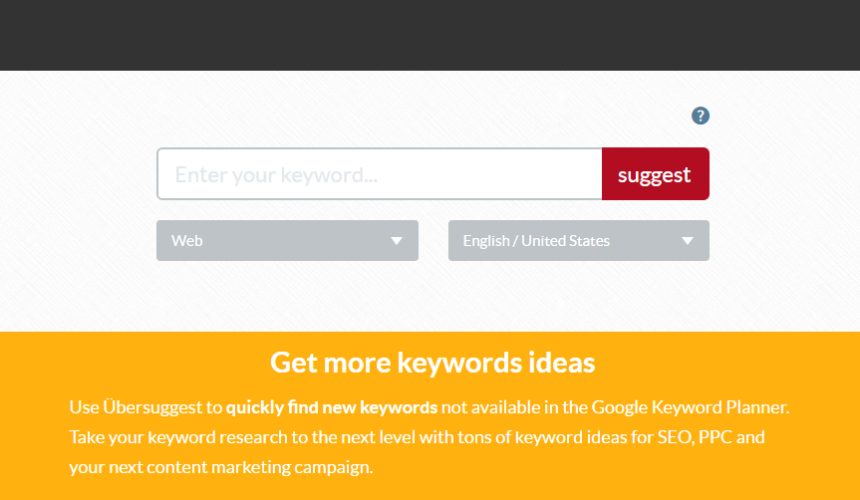Image resolution: width=860 pixels, height=500 pixels.
Task: Click the Web dropdown arrow triangle
Action: tap(396, 241)
